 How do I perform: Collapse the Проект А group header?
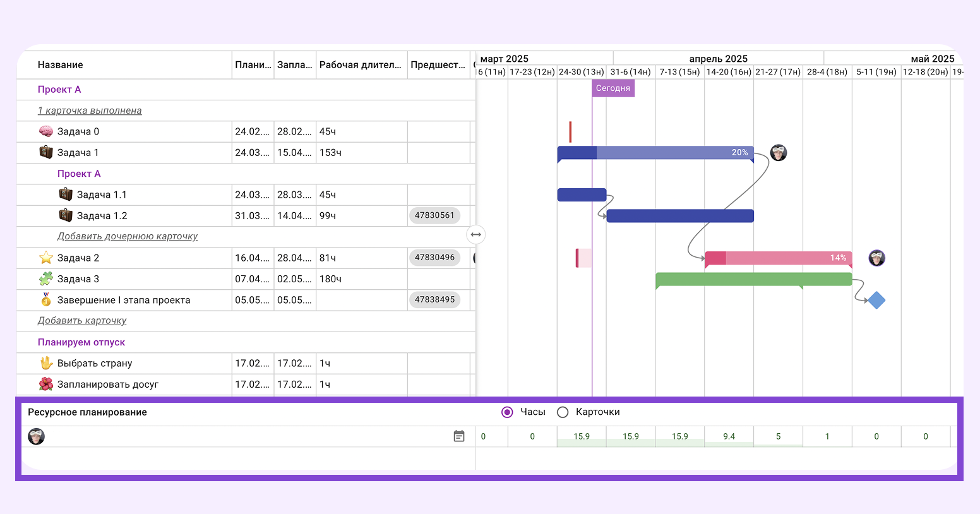coord(59,90)
